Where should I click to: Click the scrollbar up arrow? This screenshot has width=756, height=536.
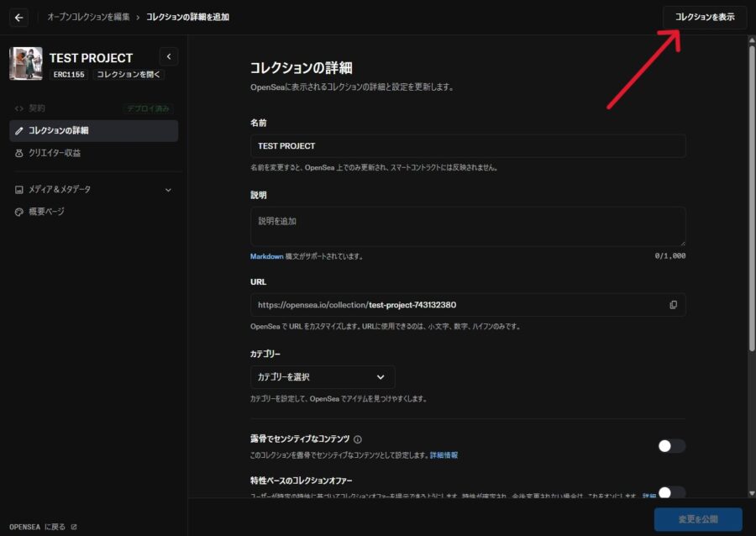click(752, 40)
